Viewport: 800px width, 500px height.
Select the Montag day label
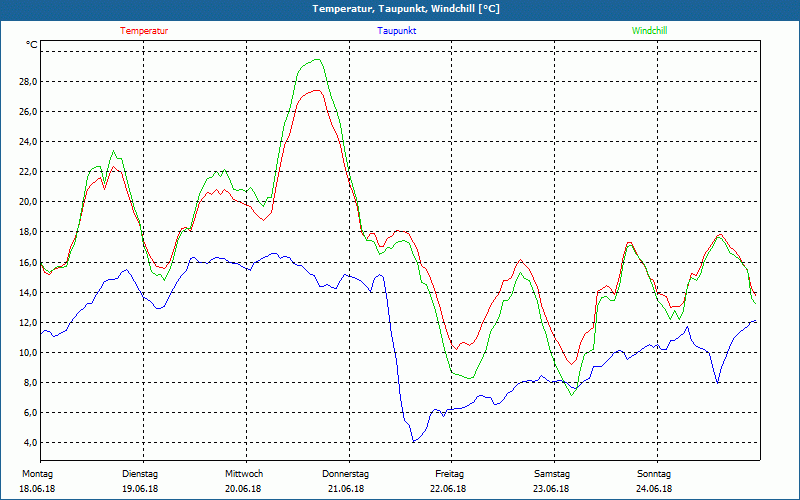click(36, 474)
